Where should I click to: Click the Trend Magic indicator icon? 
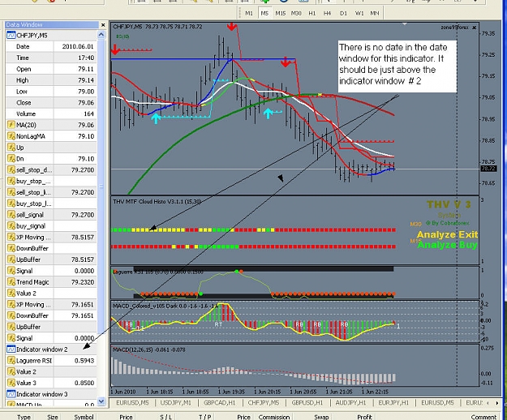pos(11,282)
